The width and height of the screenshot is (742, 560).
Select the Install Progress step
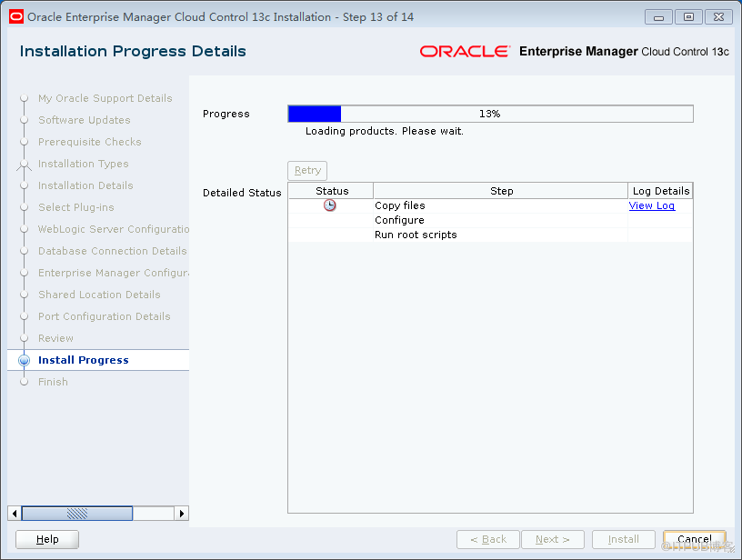coord(84,360)
